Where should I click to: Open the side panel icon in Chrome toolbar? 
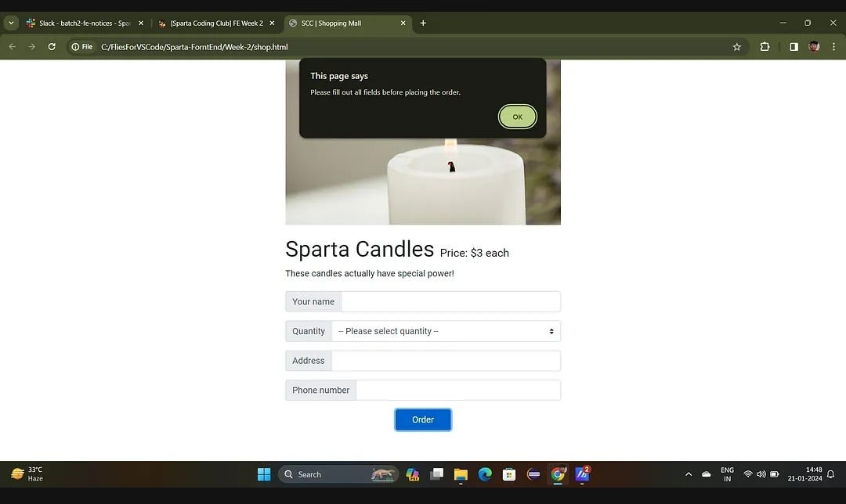click(x=793, y=47)
